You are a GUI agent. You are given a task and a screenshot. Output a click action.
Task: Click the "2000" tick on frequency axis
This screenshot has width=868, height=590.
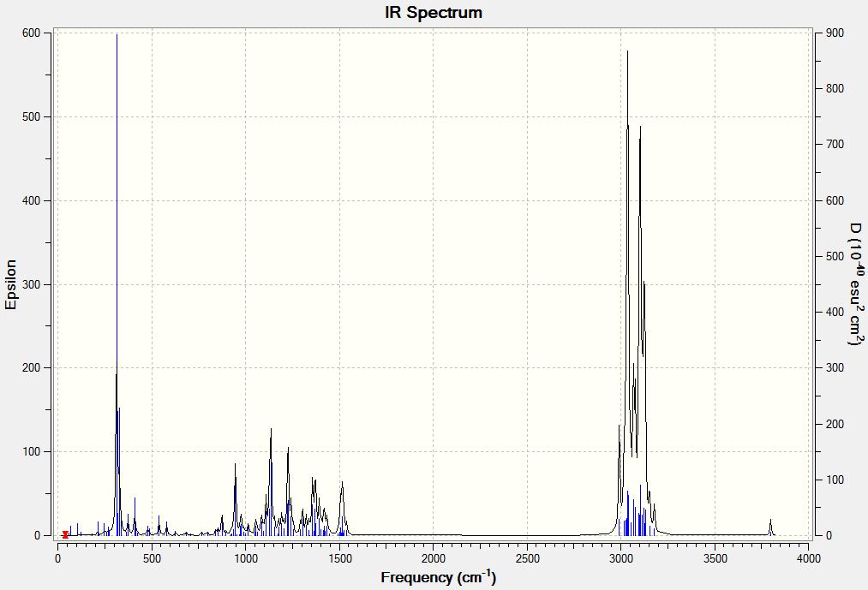[x=434, y=559]
